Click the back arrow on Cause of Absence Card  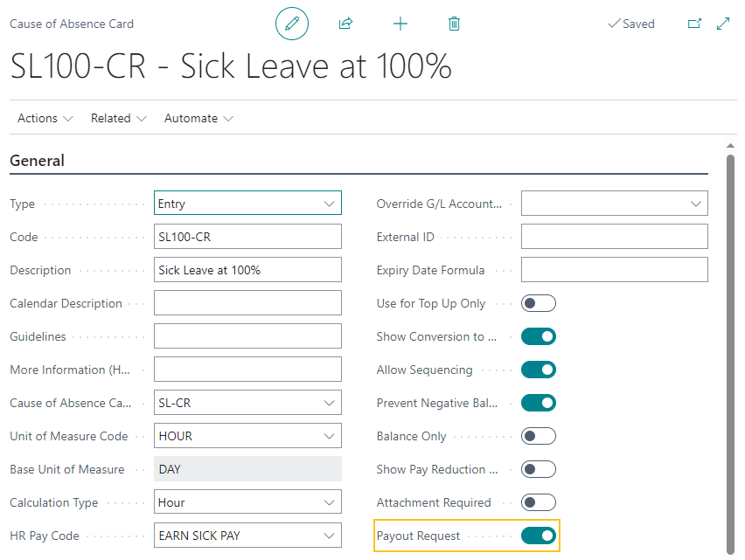(x=71, y=24)
